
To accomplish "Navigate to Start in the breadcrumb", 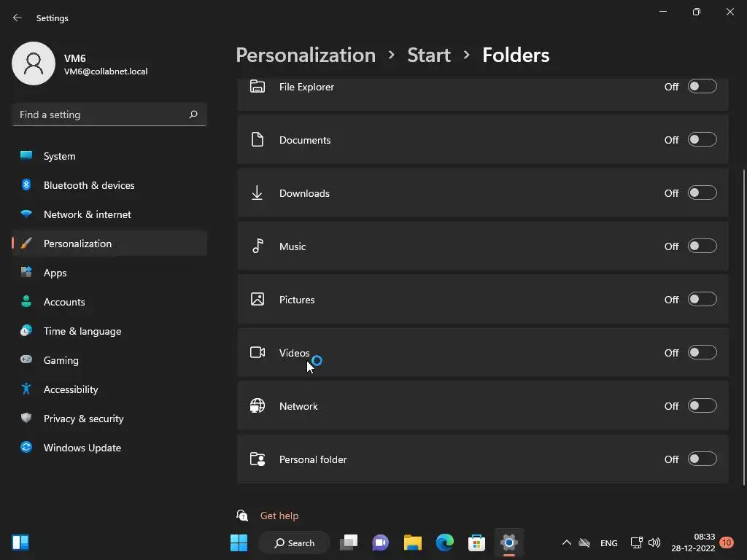I will click(x=429, y=55).
